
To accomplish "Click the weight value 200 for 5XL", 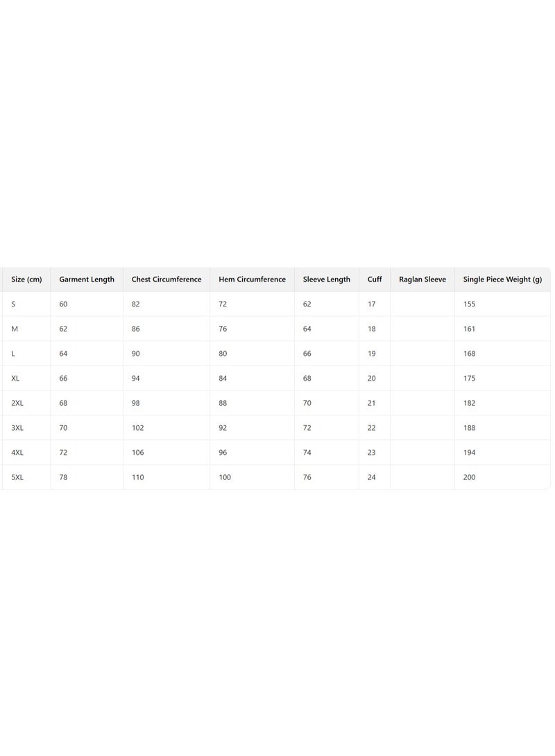I will (470, 477).
